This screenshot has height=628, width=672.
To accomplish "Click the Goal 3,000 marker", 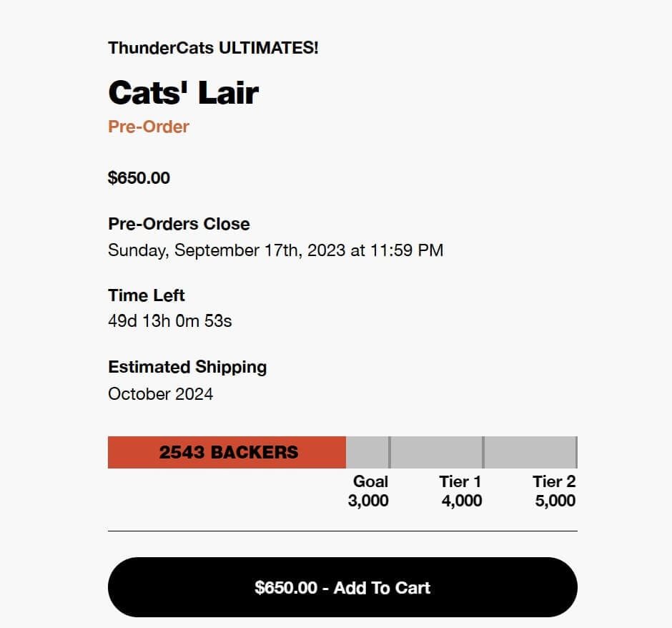I will pos(368,491).
